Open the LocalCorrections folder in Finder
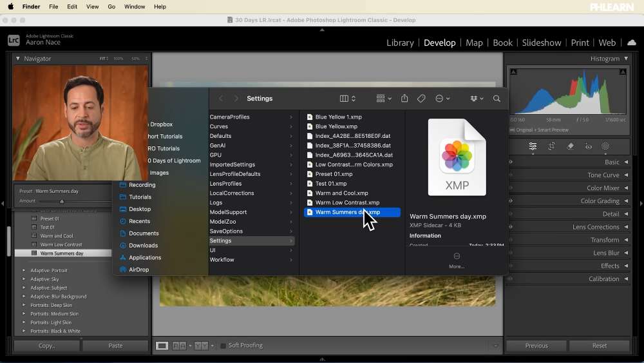 click(x=251, y=193)
